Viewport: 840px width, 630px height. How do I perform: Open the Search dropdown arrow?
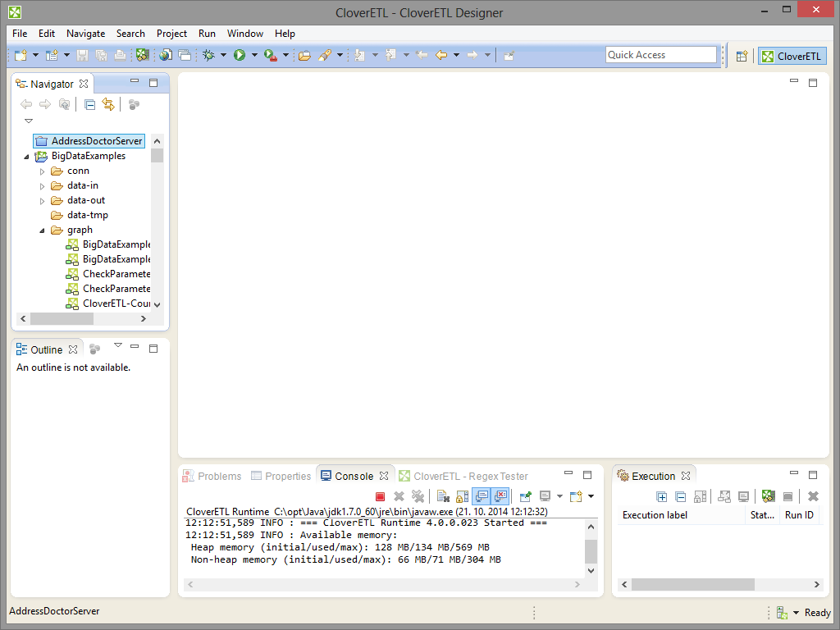pyautogui.click(x=340, y=55)
